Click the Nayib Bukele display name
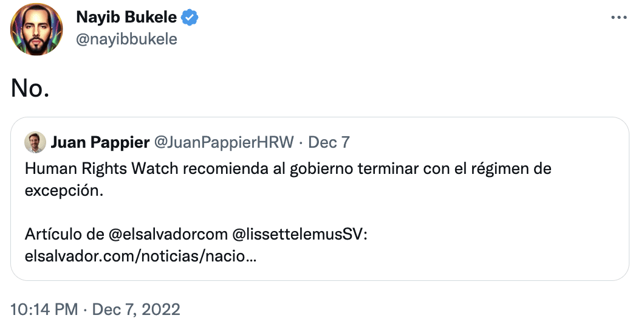 tap(126, 17)
